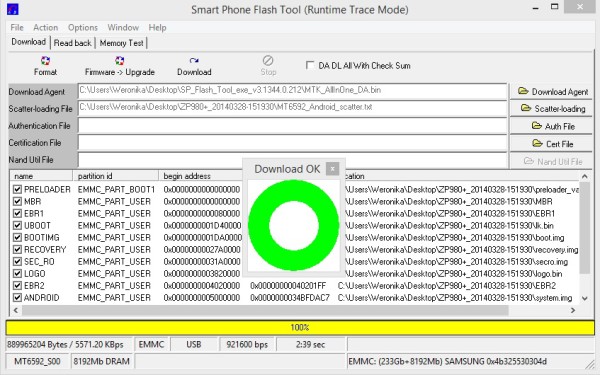The width and height of the screenshot is (600, 375).
Task: Sort by the partition id column header
Action: 116,176
